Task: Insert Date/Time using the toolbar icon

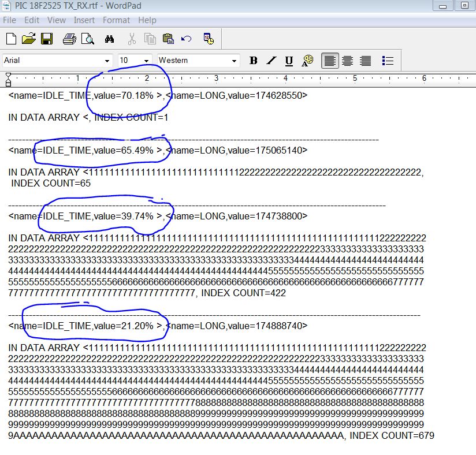Action: (x=209, y=39)
